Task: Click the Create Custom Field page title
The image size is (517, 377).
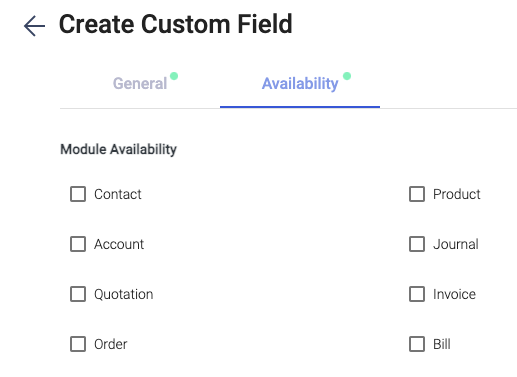Action: pyautogui.click(x=176, y=24)
